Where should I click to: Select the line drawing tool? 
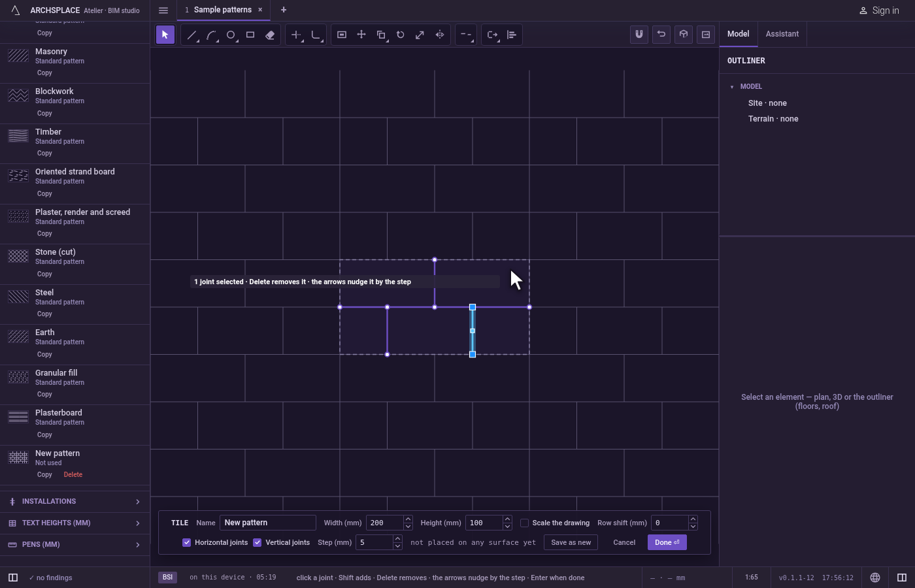pyautogui.click(x=191, y=35)
